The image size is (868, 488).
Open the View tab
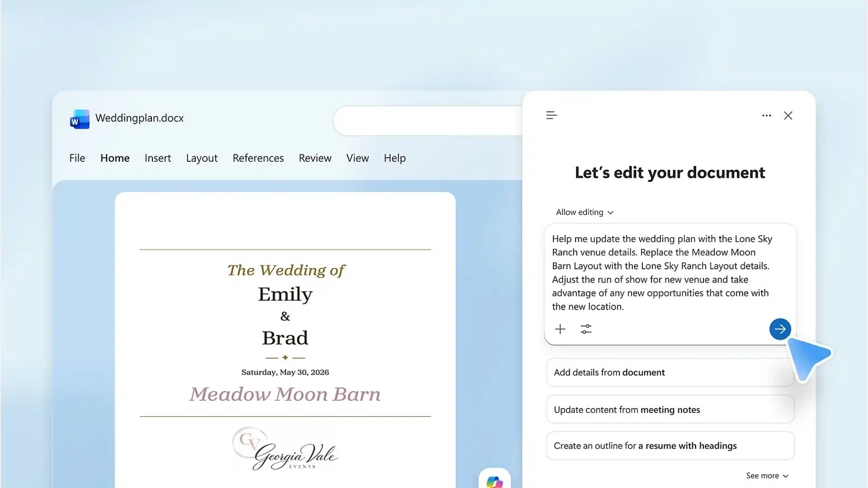point(358,158)
